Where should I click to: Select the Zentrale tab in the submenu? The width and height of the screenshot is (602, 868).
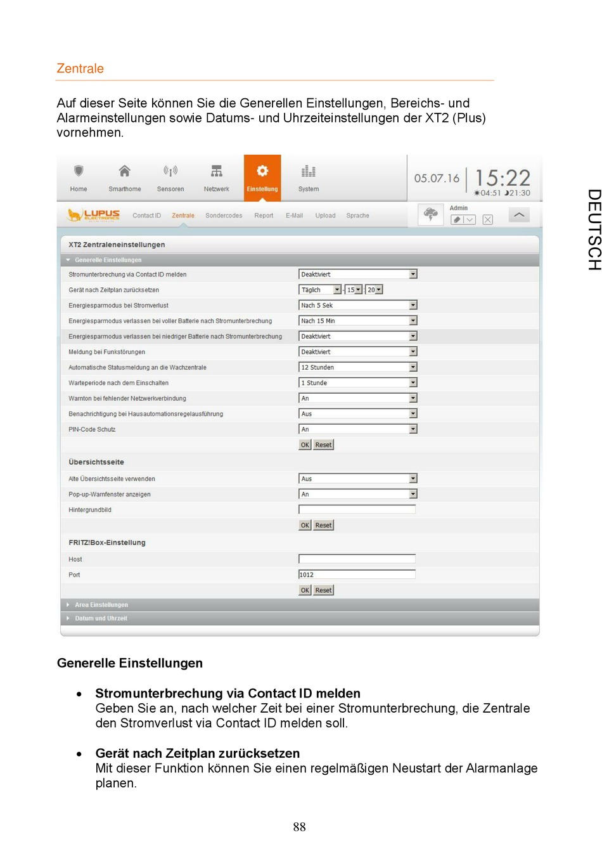(183, 216)
